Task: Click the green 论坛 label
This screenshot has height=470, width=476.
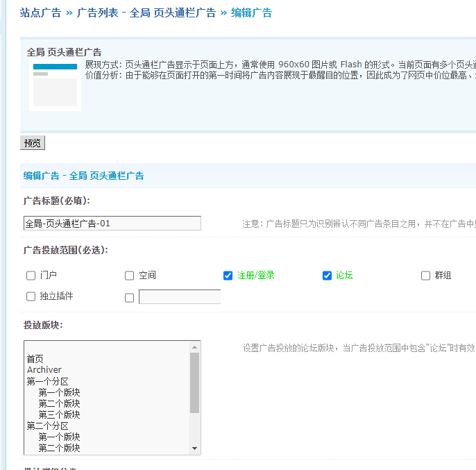Action: [x=344, y=275]
